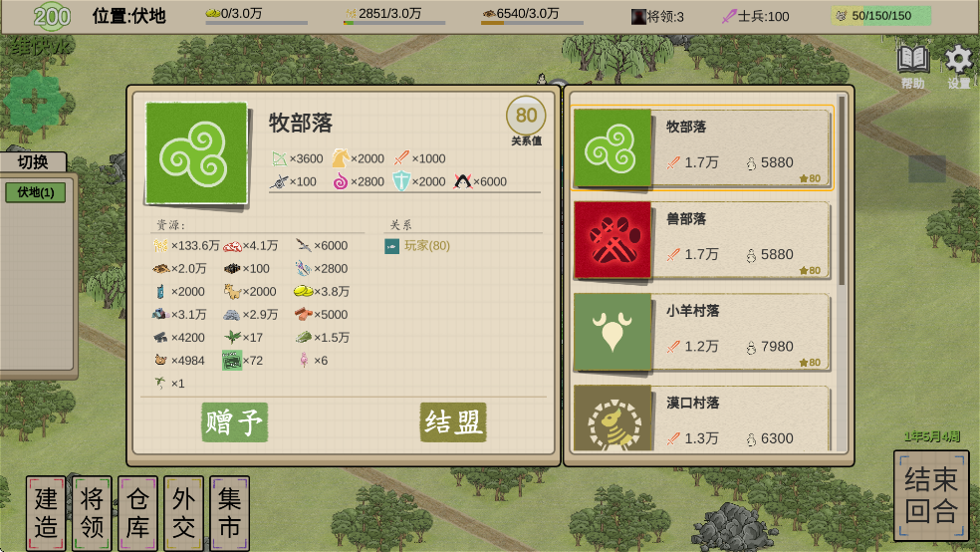Click the large 牧部落 spiral portrait
The height and width of the screenshot is (552, 980).
pyautogui.click(x=196, y=153)
